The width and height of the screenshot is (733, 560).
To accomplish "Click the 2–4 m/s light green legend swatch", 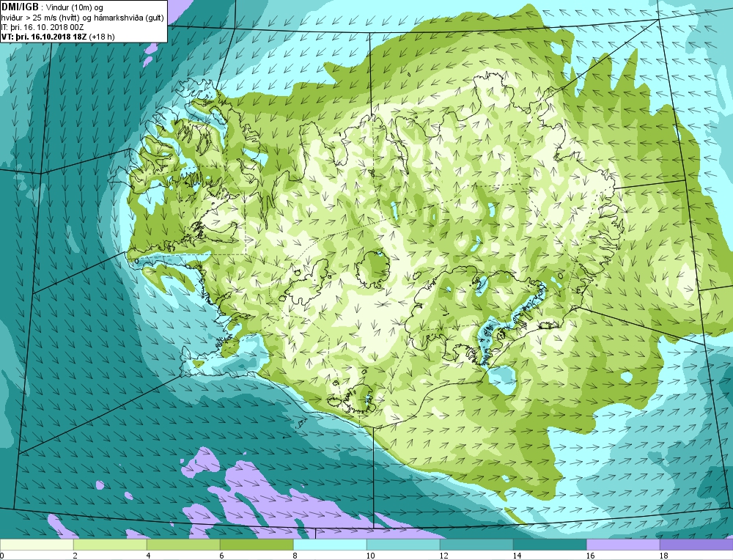I will (x=110, y=545).
